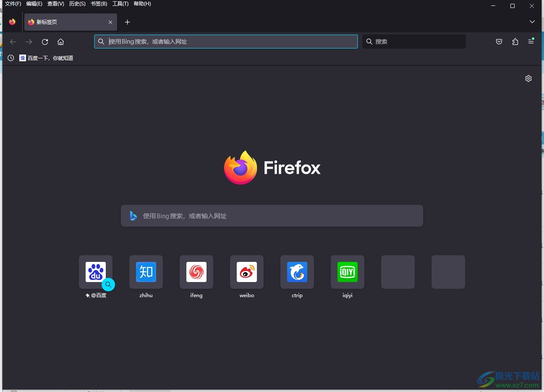Open the 帮助(H) menu
The height and width of the screenshot is (392, 544).
tap(142, 4)
